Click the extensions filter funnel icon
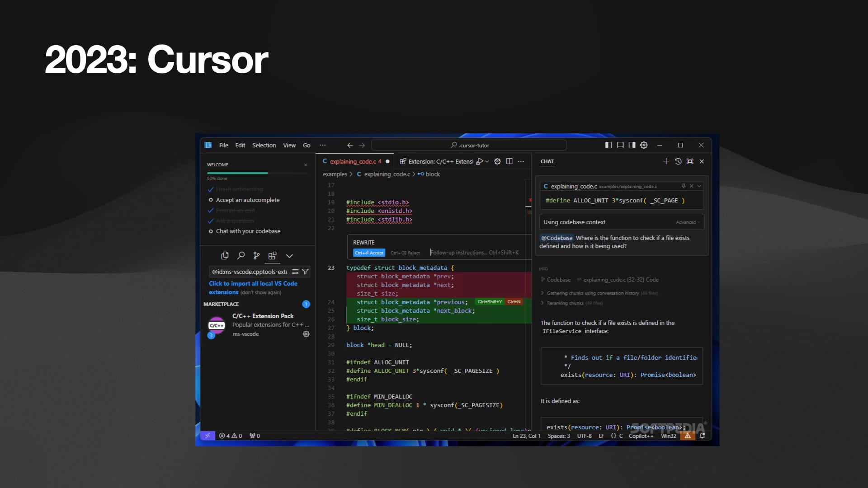This screenshot has height=488, width=868. 305,272
